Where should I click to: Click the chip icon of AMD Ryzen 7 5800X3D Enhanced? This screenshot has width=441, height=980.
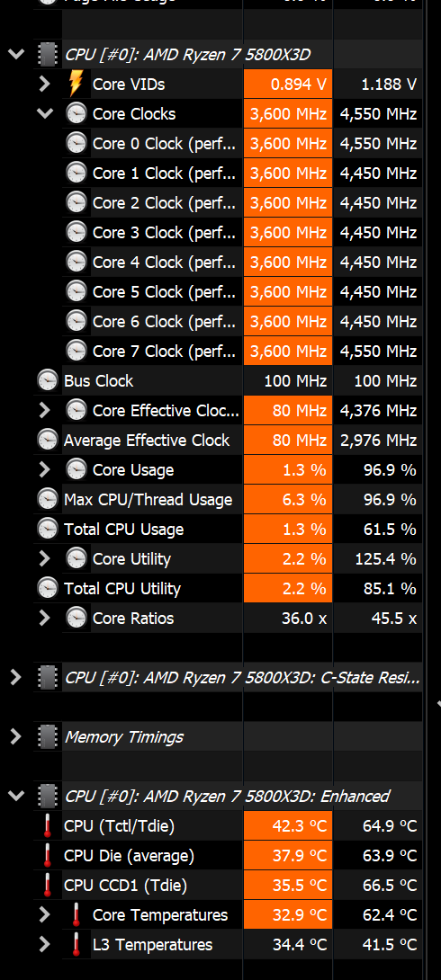(48, 796)
